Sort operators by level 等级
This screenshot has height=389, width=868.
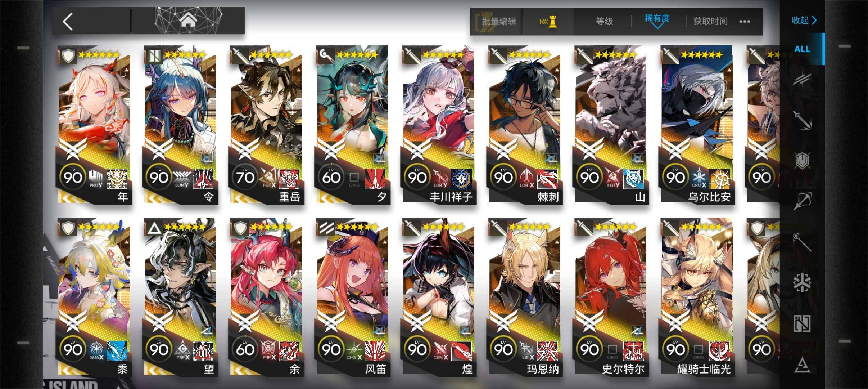(604, 22)
